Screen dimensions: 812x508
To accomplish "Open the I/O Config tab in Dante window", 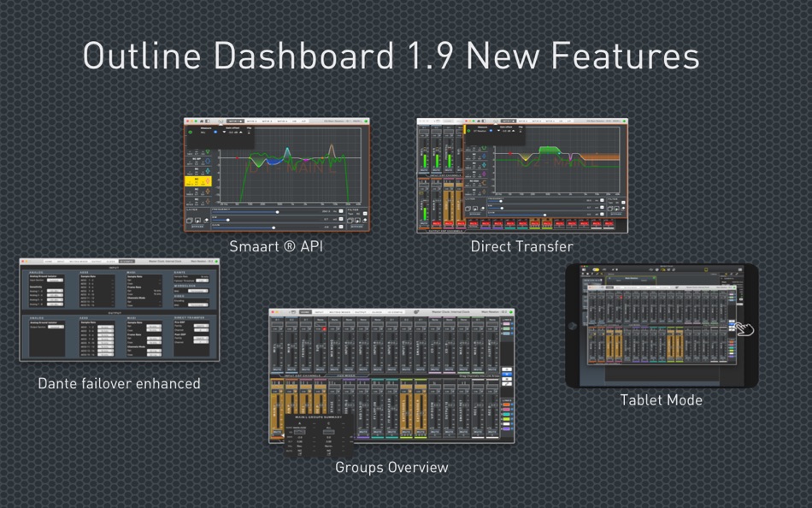I will tap(127, 261).
